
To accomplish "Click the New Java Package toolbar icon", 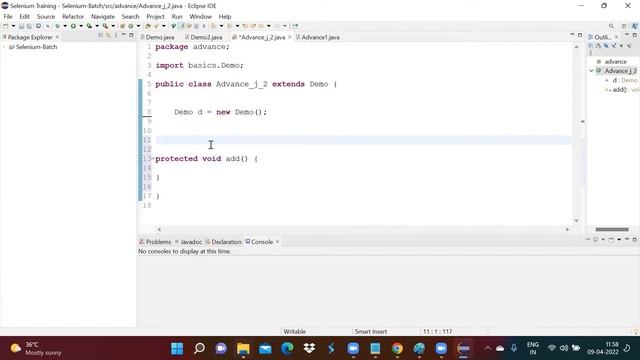I will click(122, 26).
